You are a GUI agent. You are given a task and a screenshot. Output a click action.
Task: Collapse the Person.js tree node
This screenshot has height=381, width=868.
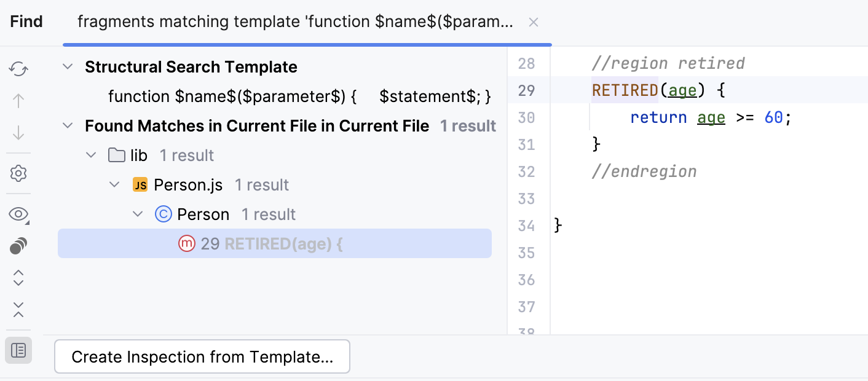pyautogui.click(x=114, y=184)
